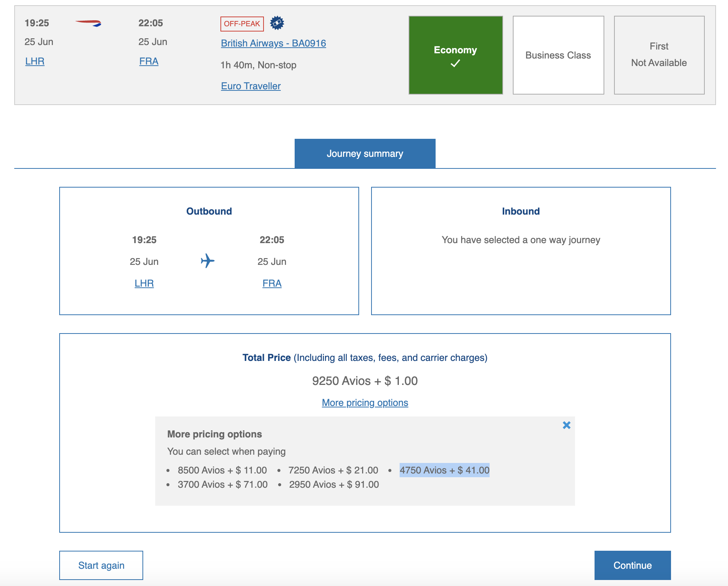Open the Euro Traveller fare link
Screen dimensions: 728x586
(250, 86)
